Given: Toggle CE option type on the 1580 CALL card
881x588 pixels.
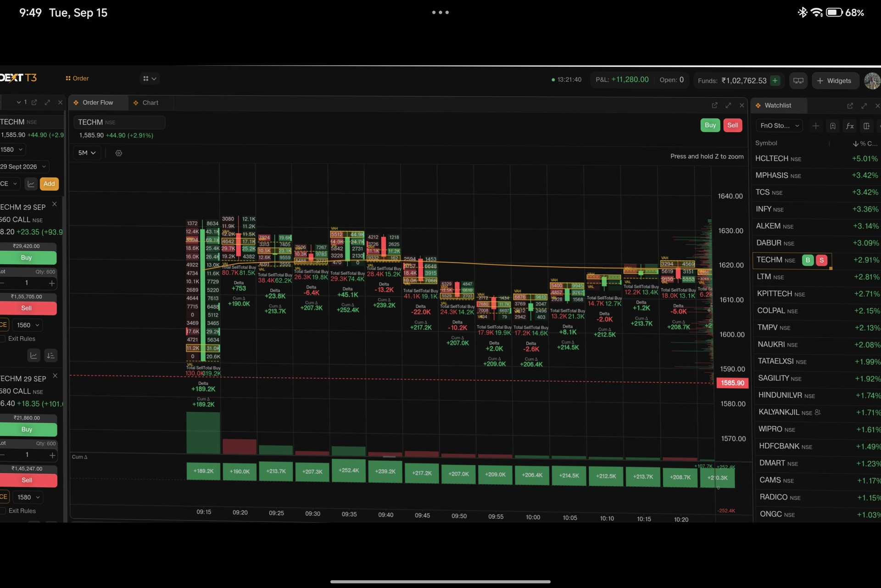Looking at the screenshot, I should point(4,497).
